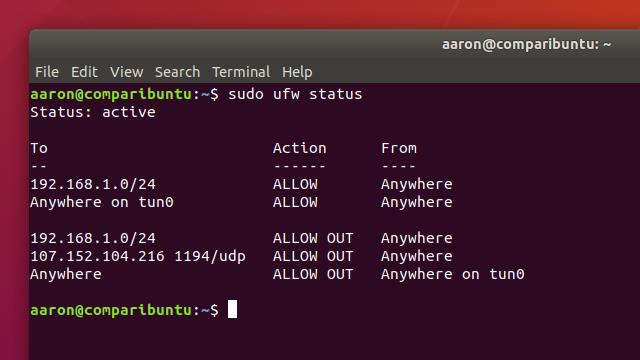
Task: Open the Edit menu
Action: 84,72
